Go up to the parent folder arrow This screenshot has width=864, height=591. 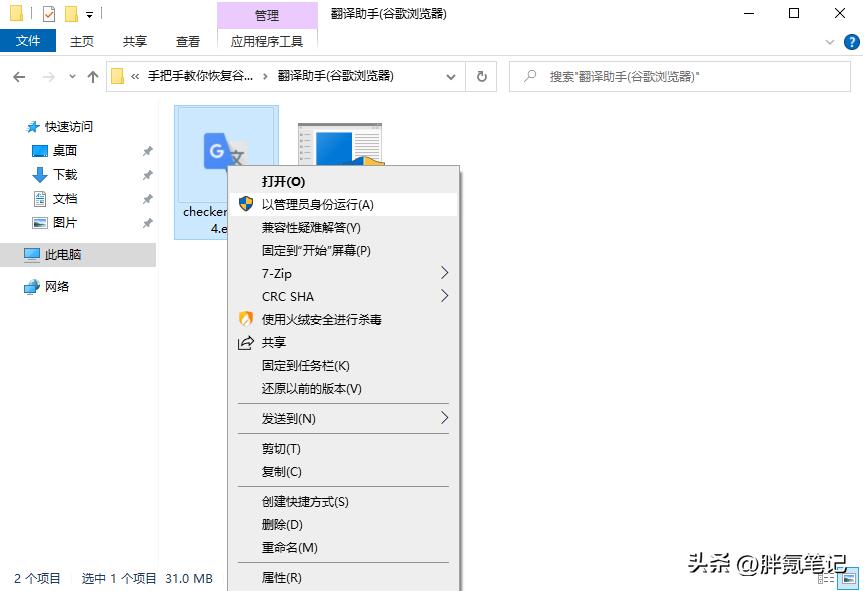(x=92, y=76)
